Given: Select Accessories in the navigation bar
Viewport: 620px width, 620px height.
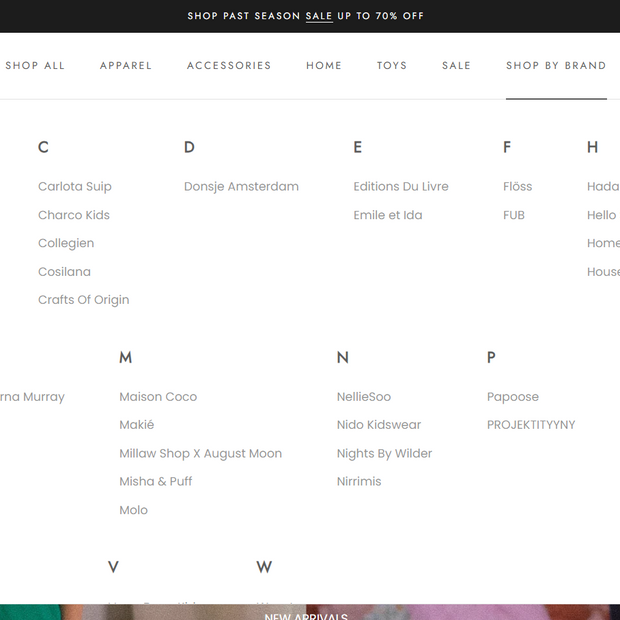Looking at the screenshot, I should coord(229,66).
